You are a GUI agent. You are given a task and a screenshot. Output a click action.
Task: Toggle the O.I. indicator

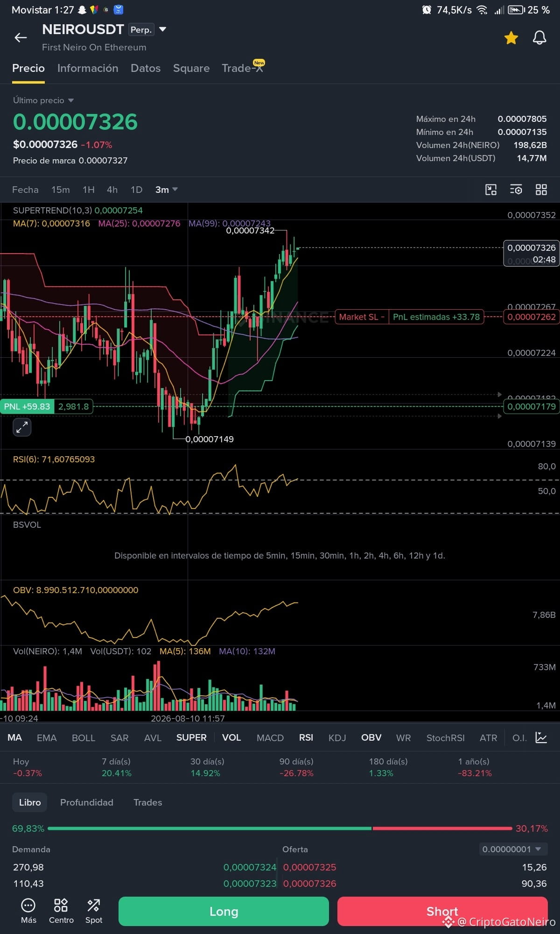point(519,737)
